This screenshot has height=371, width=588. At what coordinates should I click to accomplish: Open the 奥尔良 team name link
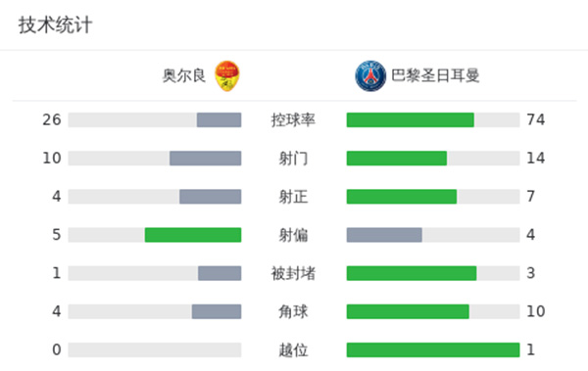(x=184, y=75)
